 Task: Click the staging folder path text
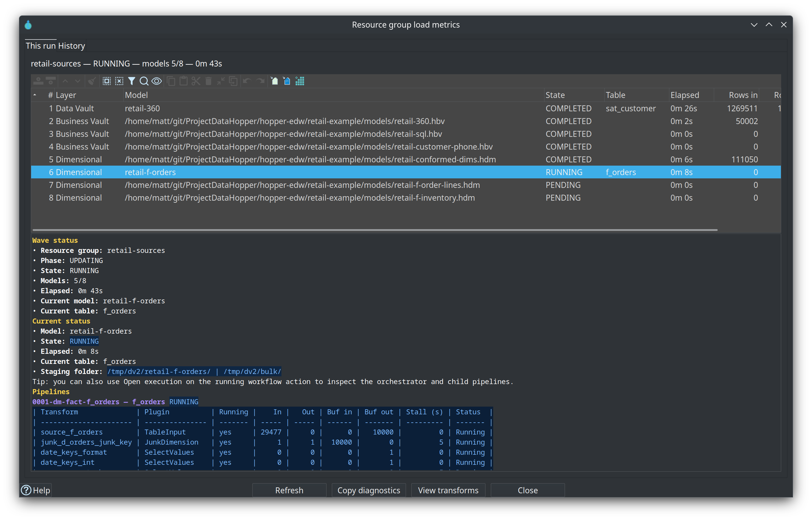[194, 371]
